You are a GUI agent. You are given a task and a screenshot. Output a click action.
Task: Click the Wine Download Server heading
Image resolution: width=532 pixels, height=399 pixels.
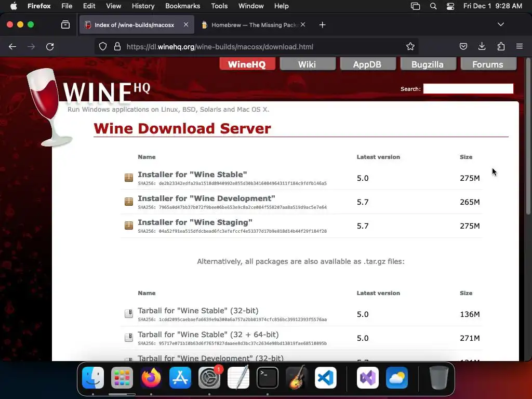pyautogui.click(x=182, y=129)
